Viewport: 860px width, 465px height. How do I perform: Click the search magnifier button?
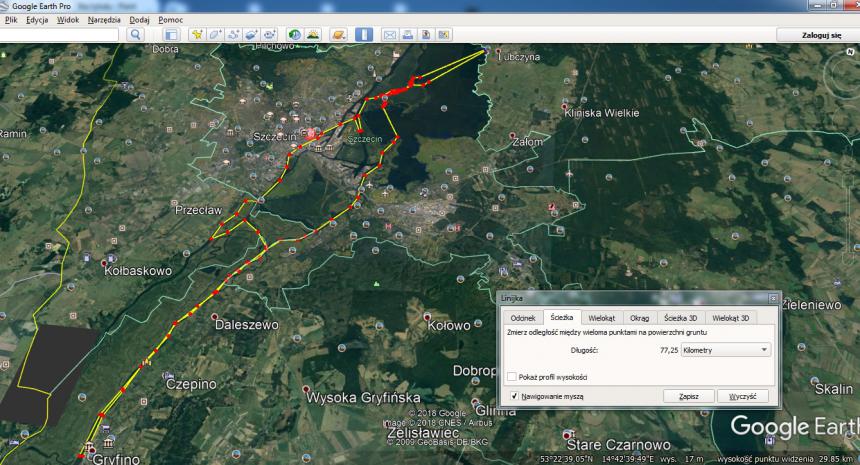(135, 35)
